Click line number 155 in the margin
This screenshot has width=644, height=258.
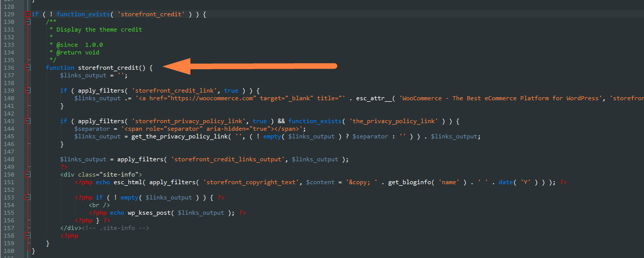(x=9, y=213)
